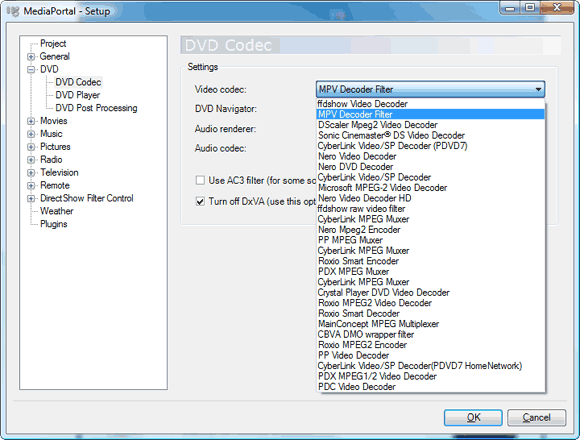Open the Weather settings item
Viewport: 580px width, 440px height.
click(57, 211)
